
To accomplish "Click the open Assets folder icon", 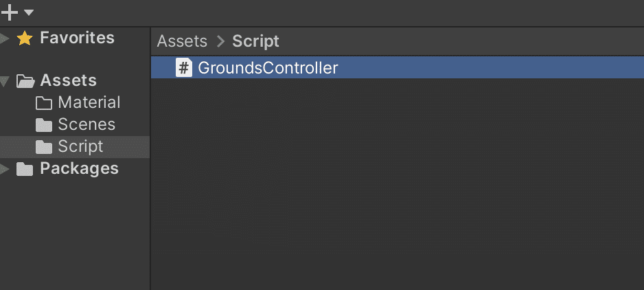I will click(26, 81).
